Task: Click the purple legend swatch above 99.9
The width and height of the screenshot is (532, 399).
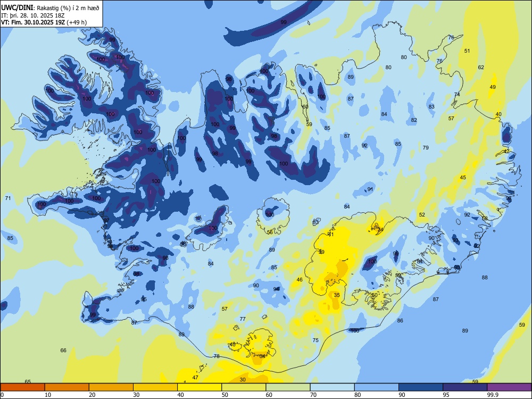Action: [509, 387]
